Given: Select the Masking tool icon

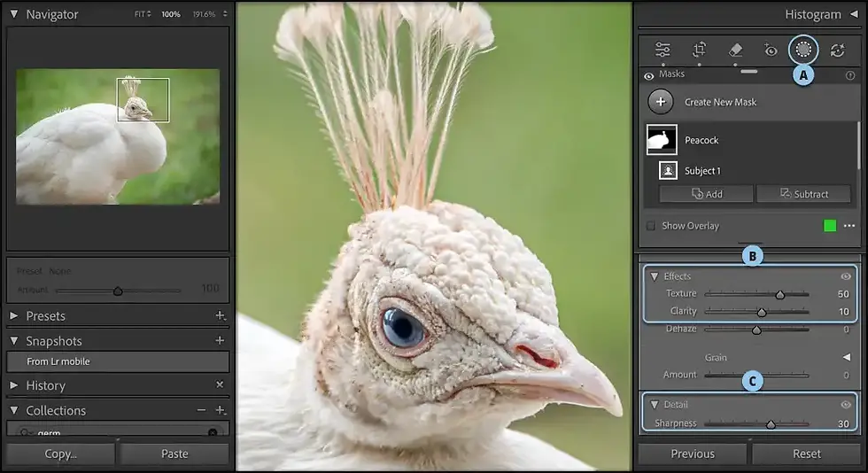Looking at the screenshot, I should tap(803, 50).
